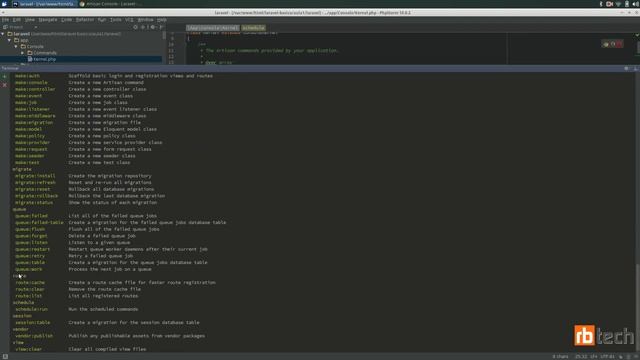This screenshot has height=360, width=640.
Task: Click the collapse all icon in Project panel
Action: pos(143,27)
